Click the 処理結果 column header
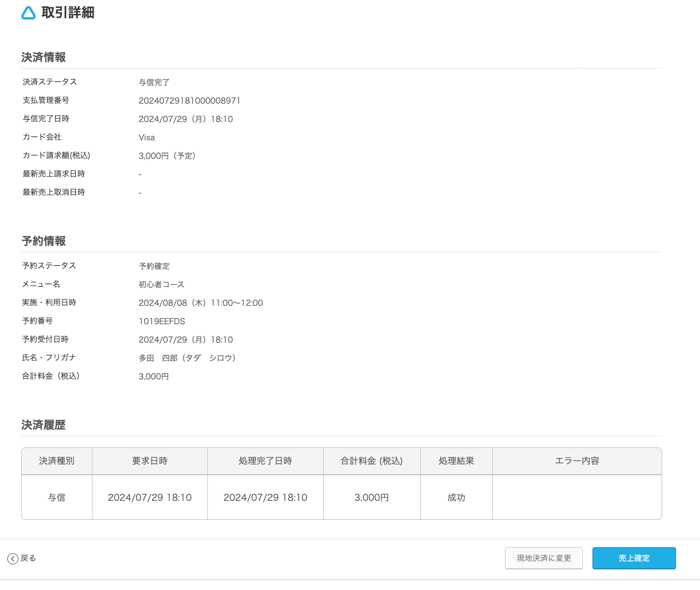 tap(456, 461)
